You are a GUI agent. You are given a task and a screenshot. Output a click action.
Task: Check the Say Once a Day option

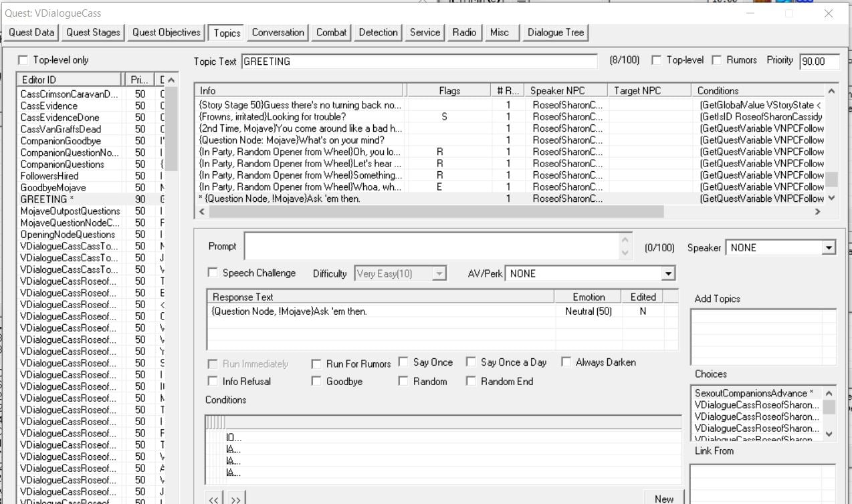click(471, 362)
